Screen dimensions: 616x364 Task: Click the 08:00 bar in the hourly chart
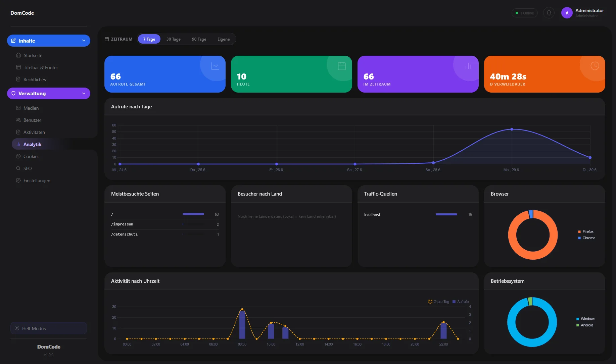(242, 325)
